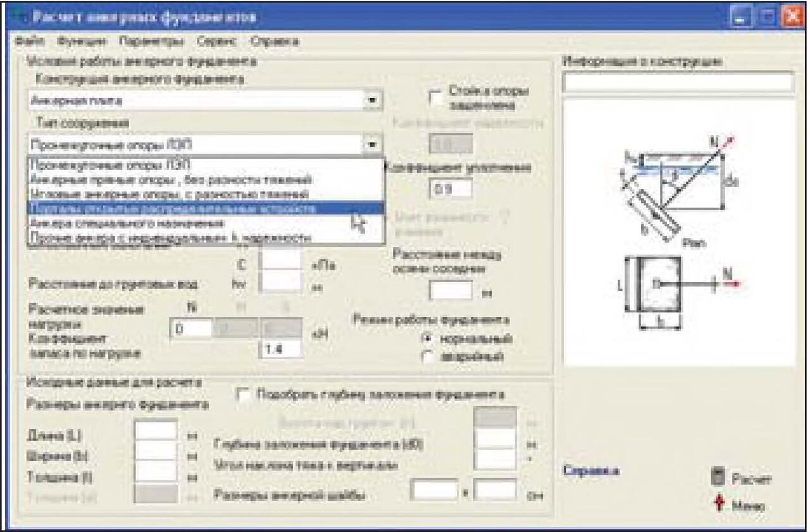Click the Информация о конструкции text field

click(677, 82)
